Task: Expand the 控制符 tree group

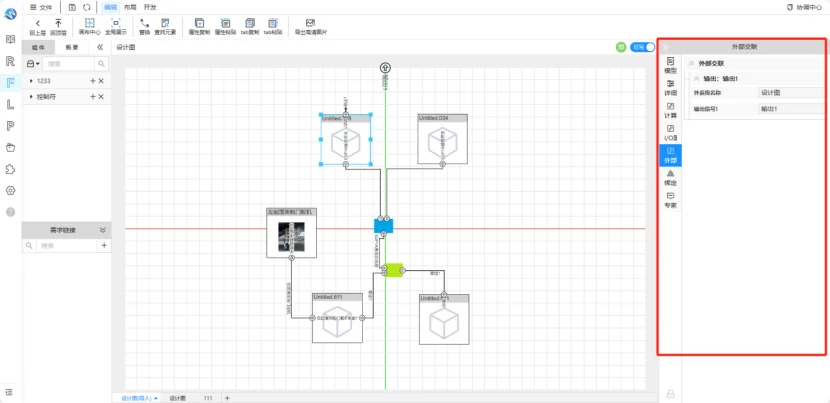Action: (31, 96)
